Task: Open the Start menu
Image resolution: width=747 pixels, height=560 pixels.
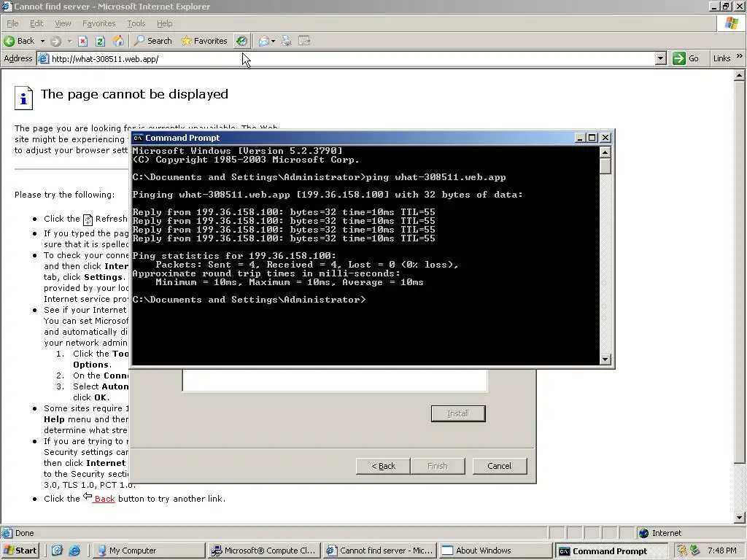Action: pyautogui.click(x=20, y=551)
